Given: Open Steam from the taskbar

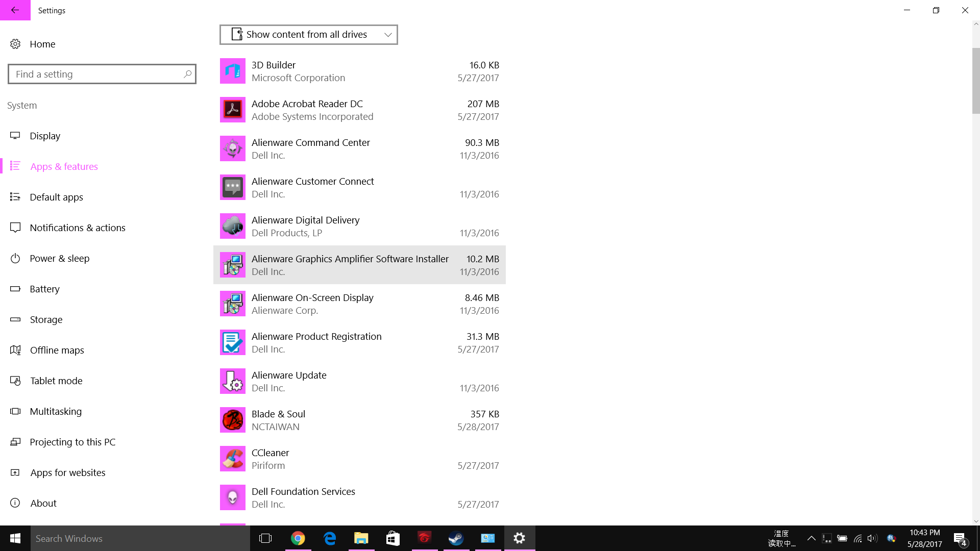Looking at the screenshot, I should 456,538.
